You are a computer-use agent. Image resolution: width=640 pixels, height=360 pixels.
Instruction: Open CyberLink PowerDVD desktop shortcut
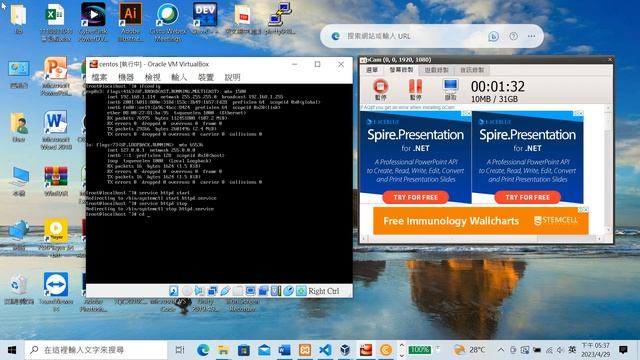[x=93, y=22]
